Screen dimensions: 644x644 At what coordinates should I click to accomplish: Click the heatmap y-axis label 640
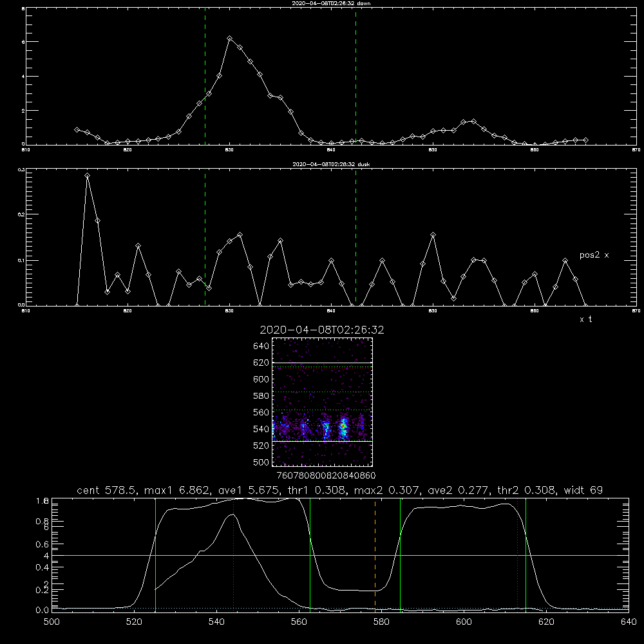pyautogui.click(x=261, y=346)
